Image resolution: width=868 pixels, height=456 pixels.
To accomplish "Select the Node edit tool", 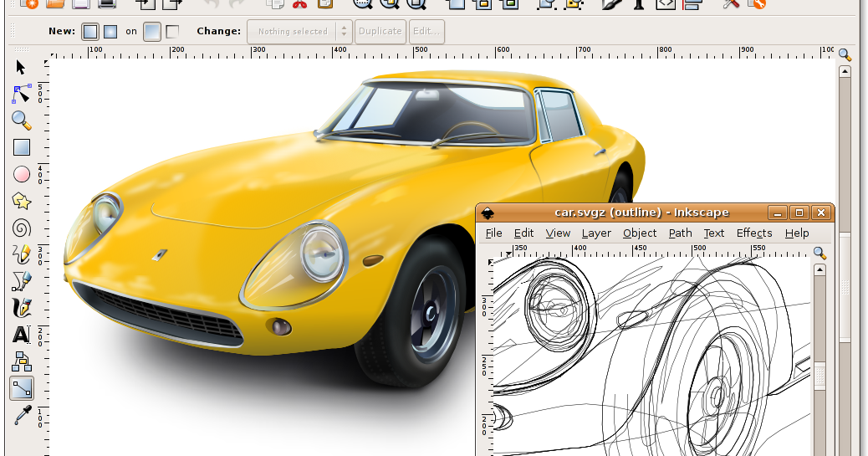I will pyautogui.click(x=21, y=94).
